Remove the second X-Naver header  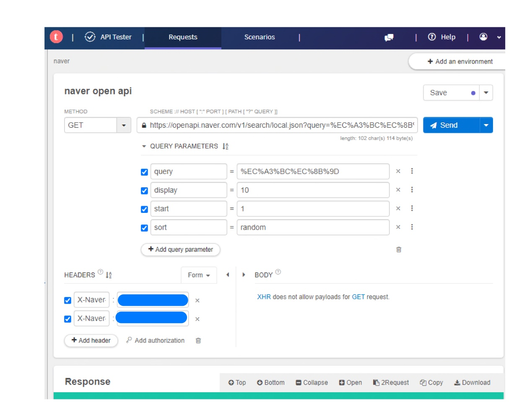[197, 319]
